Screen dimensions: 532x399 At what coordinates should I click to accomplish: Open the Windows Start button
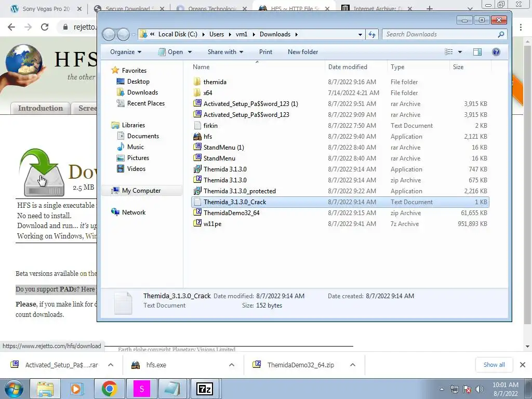[14, 389]
